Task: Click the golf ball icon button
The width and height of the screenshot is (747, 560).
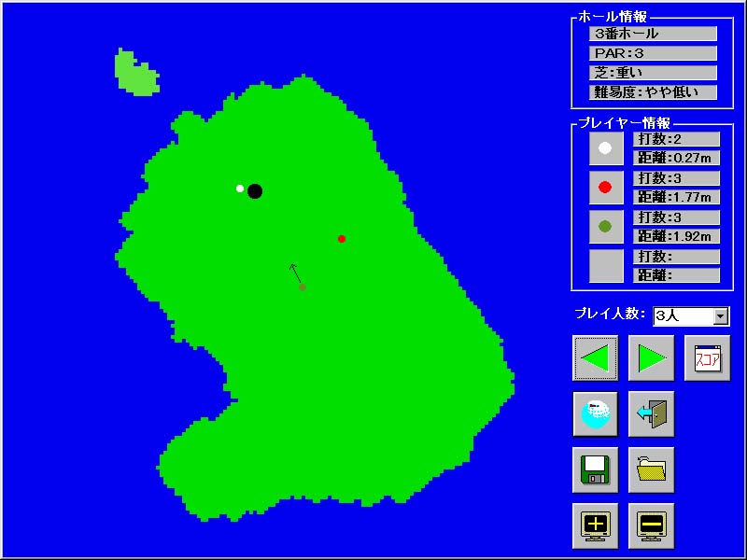Action: (595, 413)
